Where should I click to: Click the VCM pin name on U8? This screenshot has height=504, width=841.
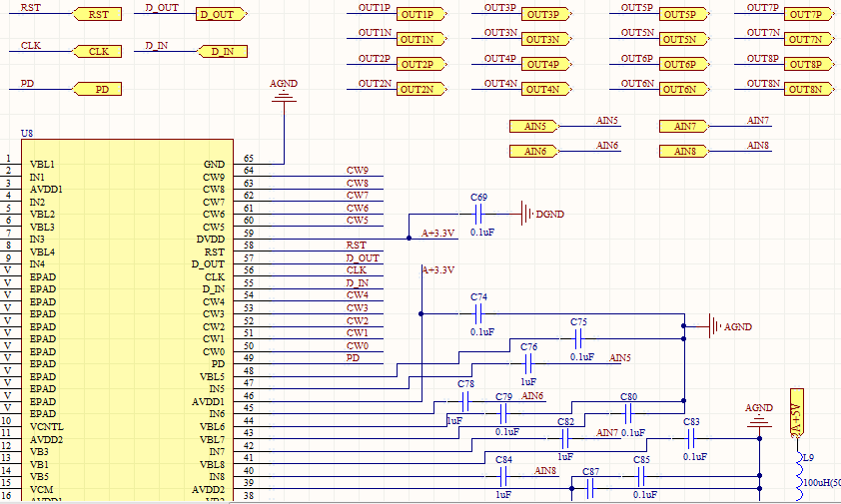(x=41, y=489)
